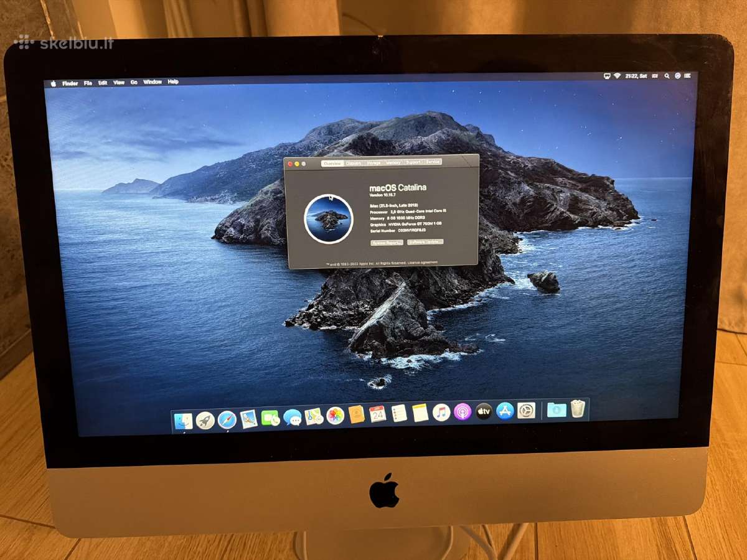Launch Music app from the dock
Screen dimensions: 747x560
tap(441, 412)
